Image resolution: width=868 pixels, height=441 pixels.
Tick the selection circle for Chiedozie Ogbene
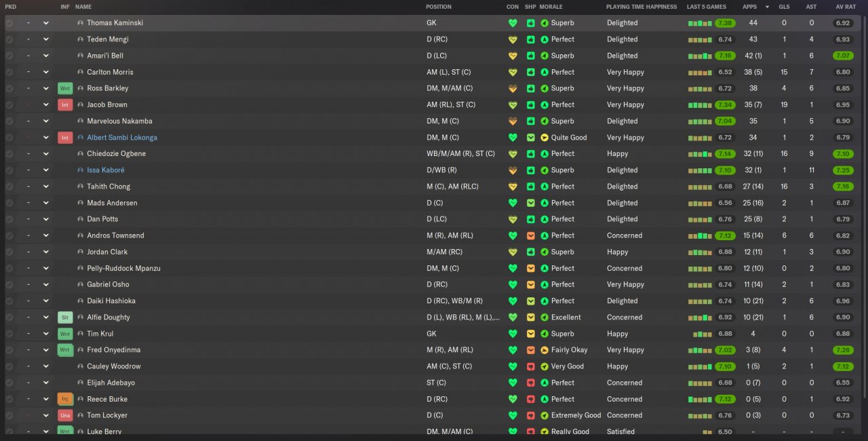(9, 154)
